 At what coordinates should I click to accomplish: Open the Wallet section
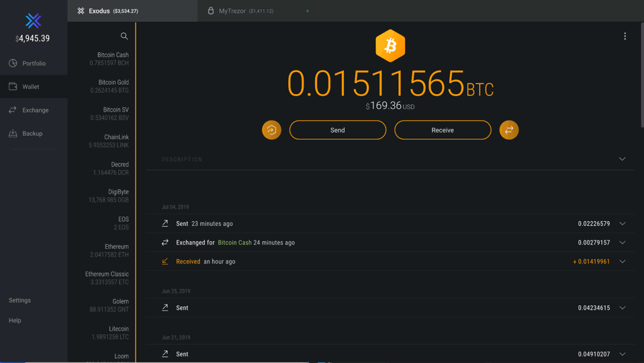point(34,87)
